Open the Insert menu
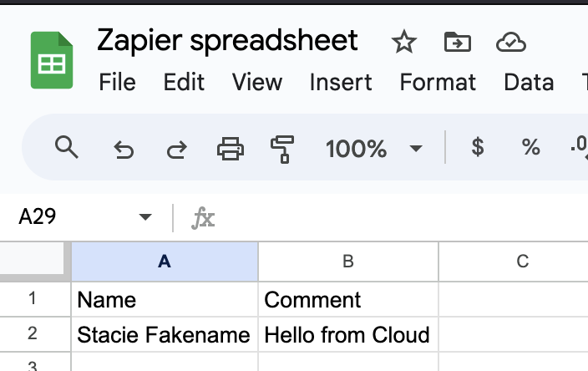The image size is (588, 371). pos(341,82)
